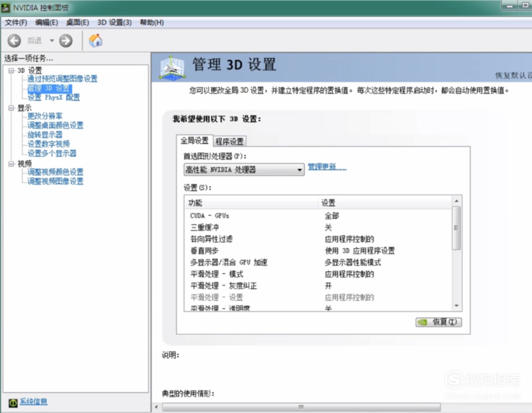Select 设置多个显示器 in the task tree
The width and height of the screenshot is (532, 413).
coord(52,154)
